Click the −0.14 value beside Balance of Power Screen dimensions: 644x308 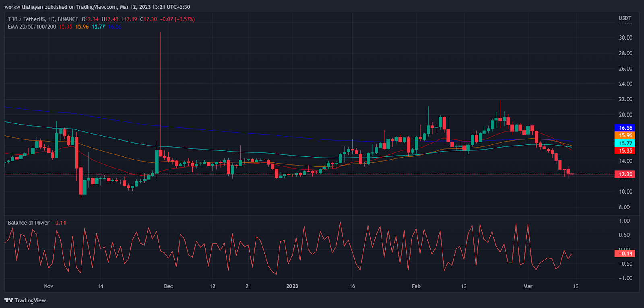pyautogui.click(x=59, y=223)
